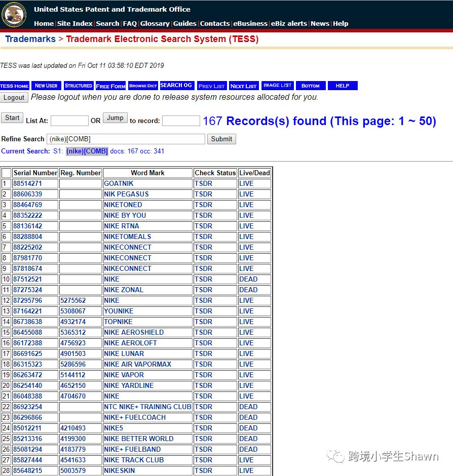Jump to Bottom of the page
The width and height of the screenshot is (453, 476).
[x=310, y=86]
